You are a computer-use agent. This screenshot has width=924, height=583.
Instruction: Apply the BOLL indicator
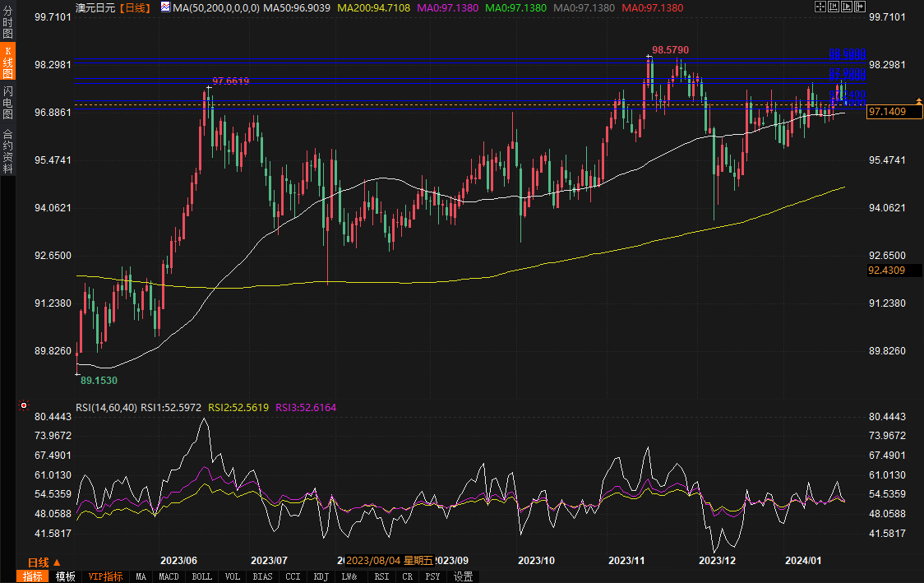point(201,576)
